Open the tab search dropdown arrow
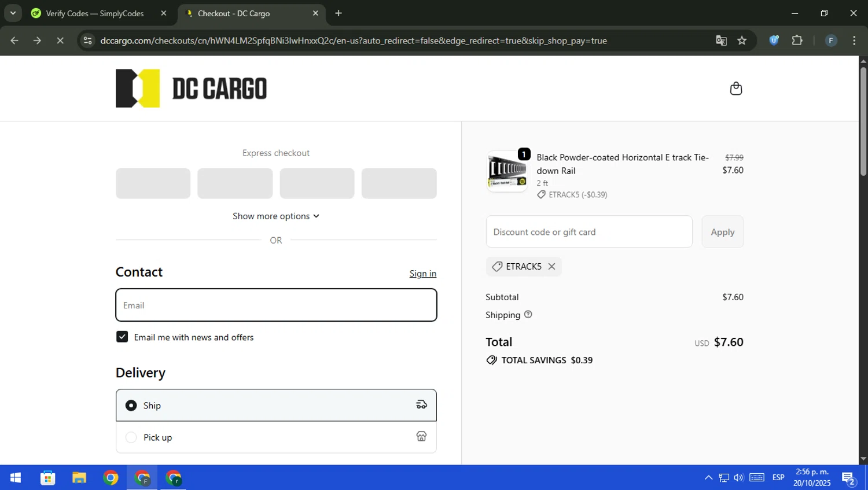 13,13
